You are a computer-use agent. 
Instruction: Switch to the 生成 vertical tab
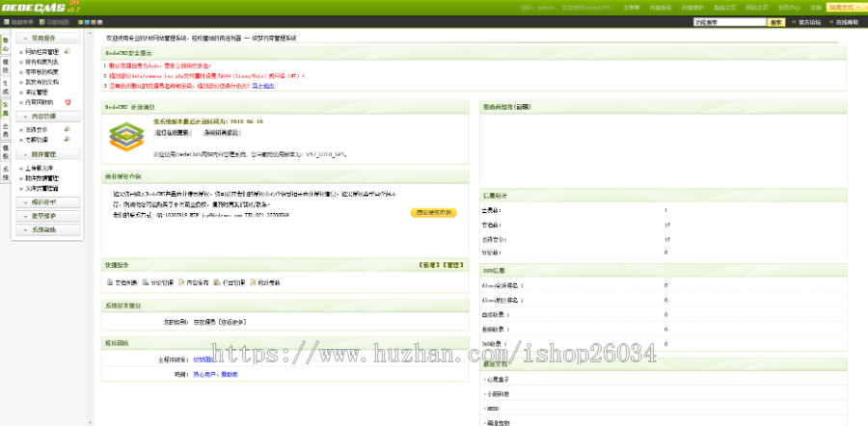[x=5, y=87]
